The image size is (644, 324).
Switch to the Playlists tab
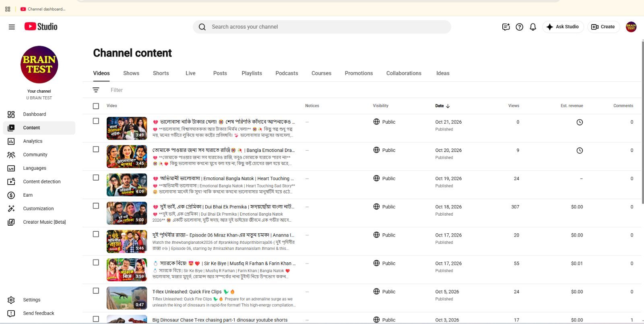coord(252,73)
